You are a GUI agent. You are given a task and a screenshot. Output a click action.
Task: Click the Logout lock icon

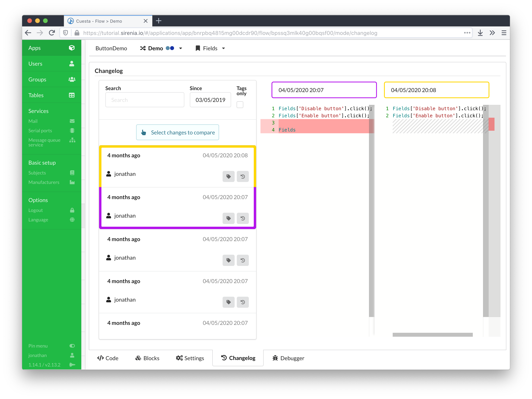(x=72, y=210)
